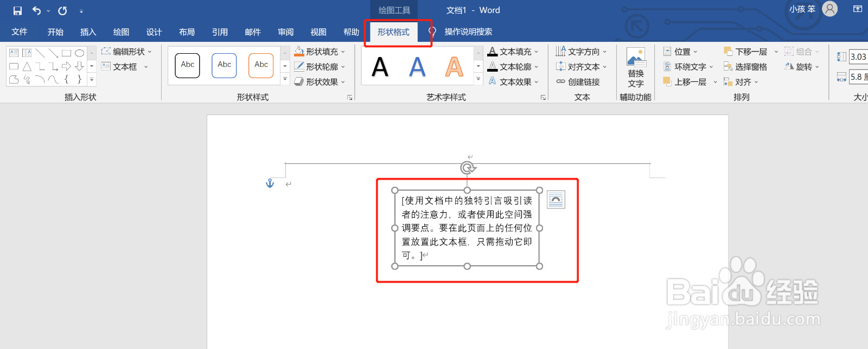Image resolution: width=868 pixels, height=349 pixels.
Task: Open the File (文件) tab
Action: [20, 32]
